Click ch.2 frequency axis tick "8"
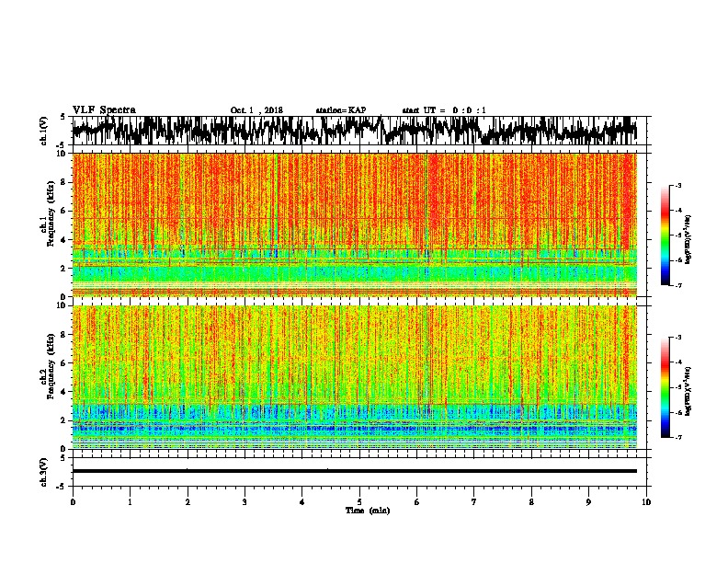Image resolution: width=728 pixels, height=563 pixels. (x=64, y=335)
